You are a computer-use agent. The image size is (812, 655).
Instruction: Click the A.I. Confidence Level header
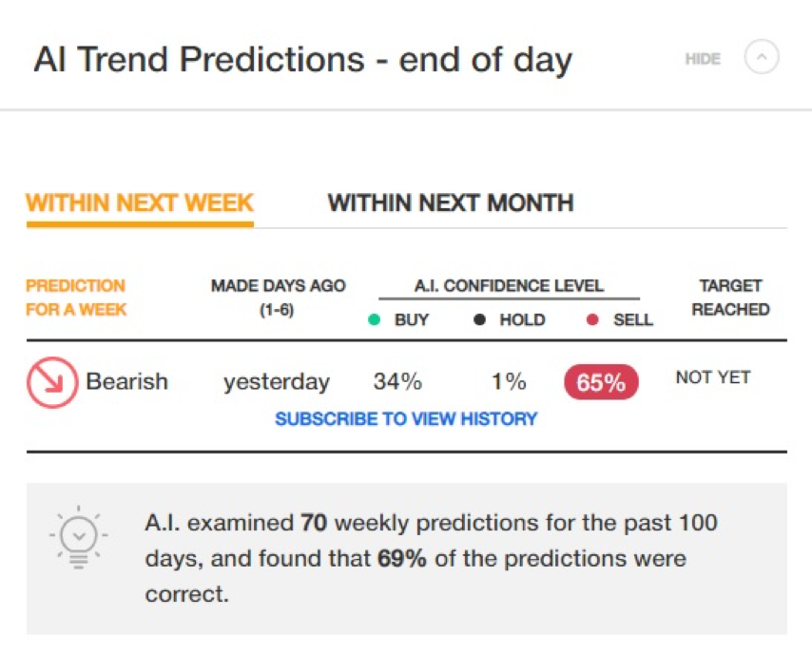509,286
